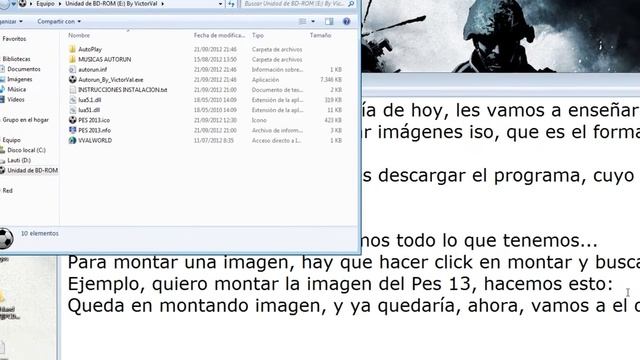The width and height of the screenshot is (640, 360).
Task: Click the 11/07/2012 date of VVALWORLD
Action: 214,140
